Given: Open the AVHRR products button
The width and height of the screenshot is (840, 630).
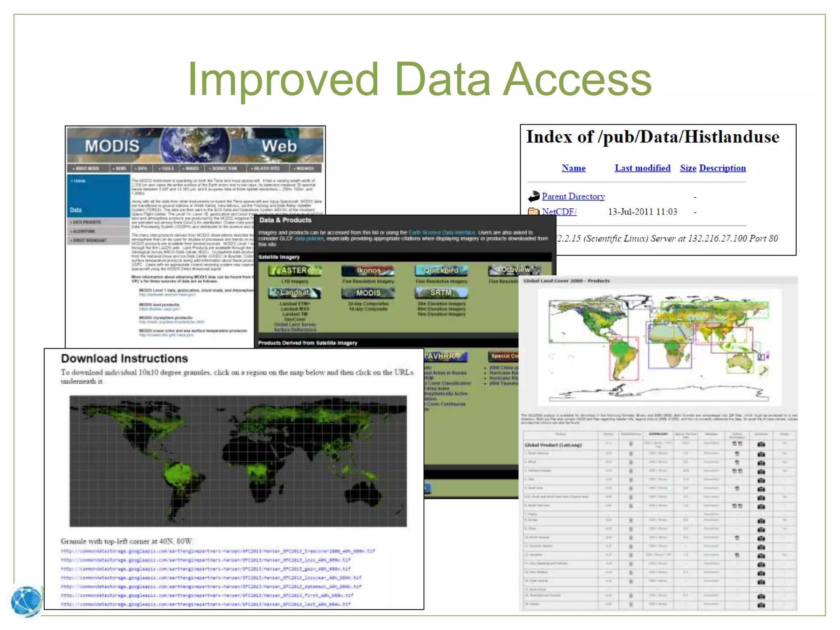Looking at the screenshot, I should click(445, 356).
